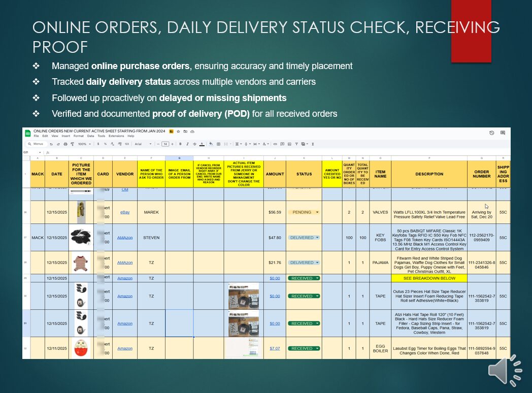Viewport: 532px width, 393px height.
Task: Open version history clock icon
Action: [491, 133]
